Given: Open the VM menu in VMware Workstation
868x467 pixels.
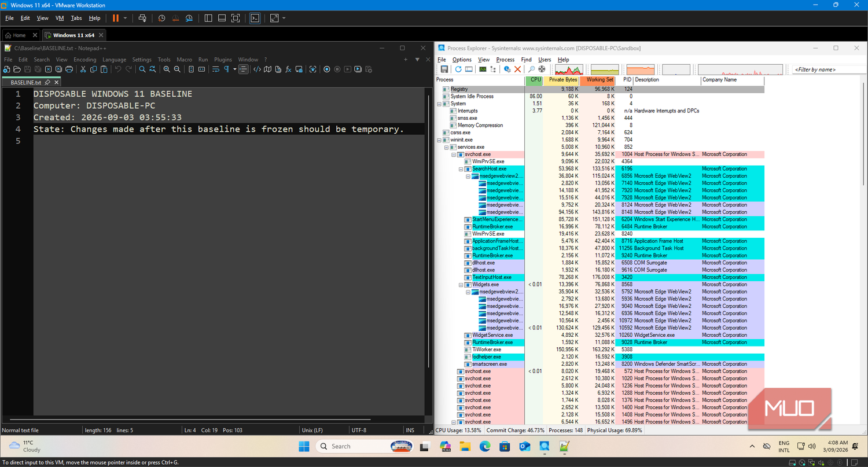Looking at the screenshot, I should (60, 18).
